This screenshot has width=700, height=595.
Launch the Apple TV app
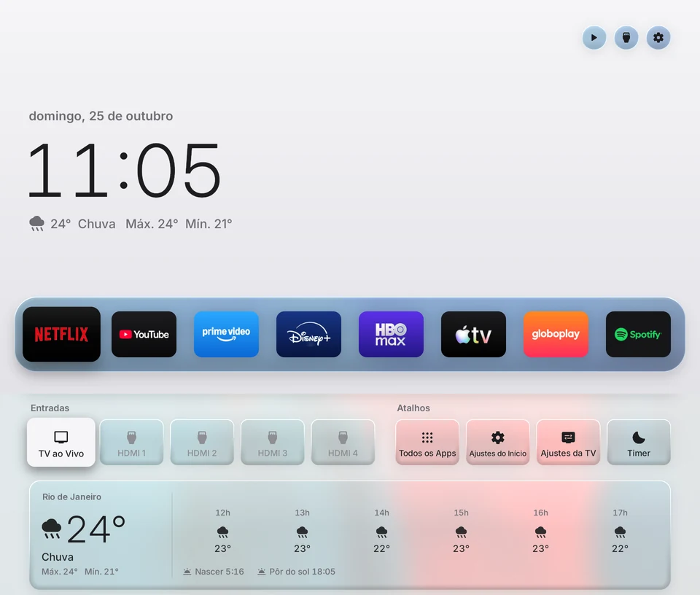pos(473,335)
